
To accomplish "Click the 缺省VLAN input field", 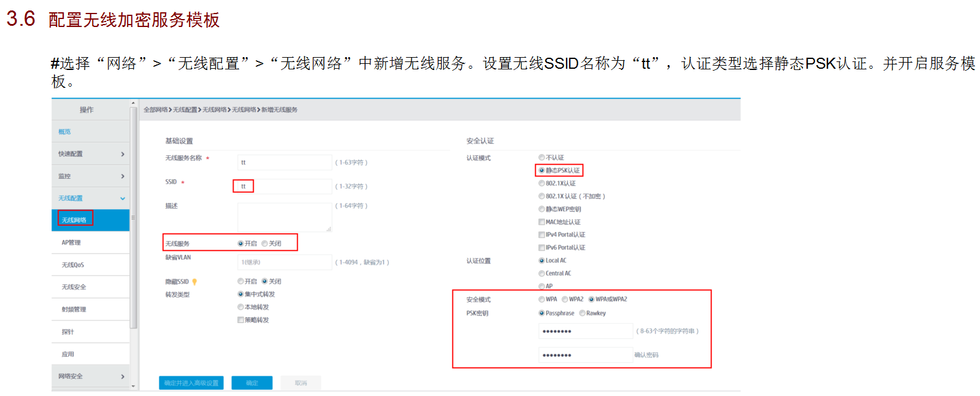I will click(x=285, y=262).
